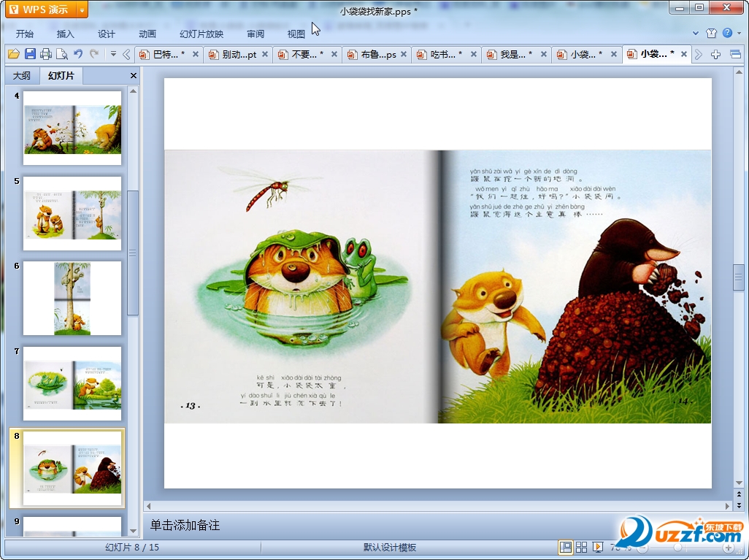Click the blue Help question mark icon
Image resolution: width=749 pixels, height=560 pixels.
coord(728,33)
